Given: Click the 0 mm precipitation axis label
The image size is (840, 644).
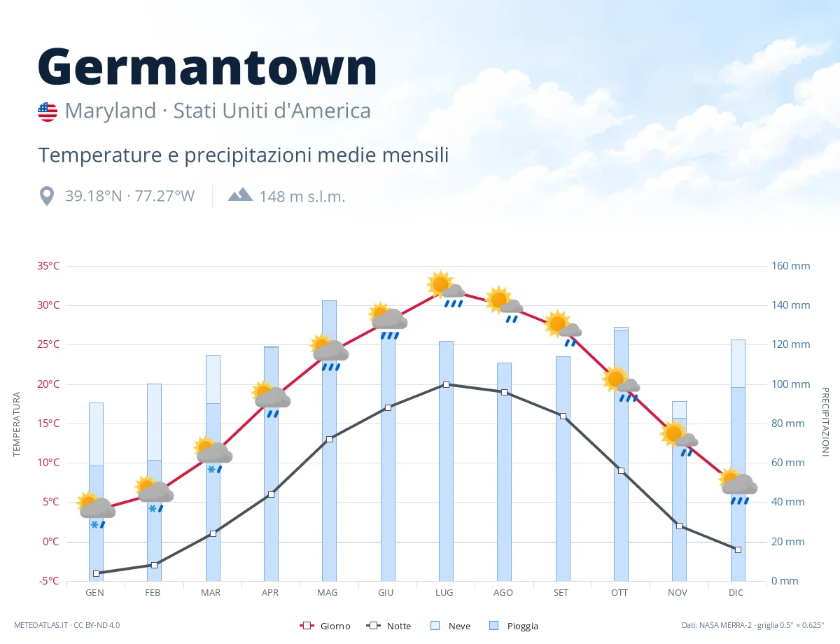Looking at the screenshot, I should (785, 581).
